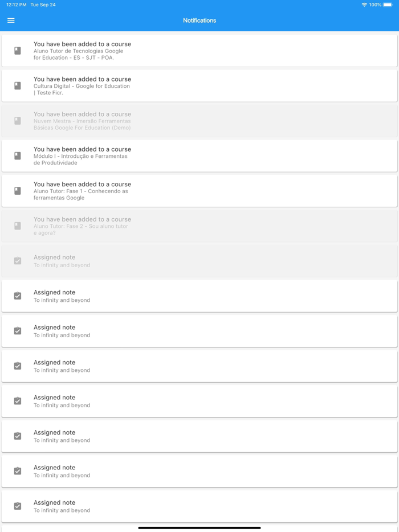This screenshot has width=399, height=532.
Task: Click the course icon on the Aluno Tutor Tecnologias notification
Action: [17, 50]
